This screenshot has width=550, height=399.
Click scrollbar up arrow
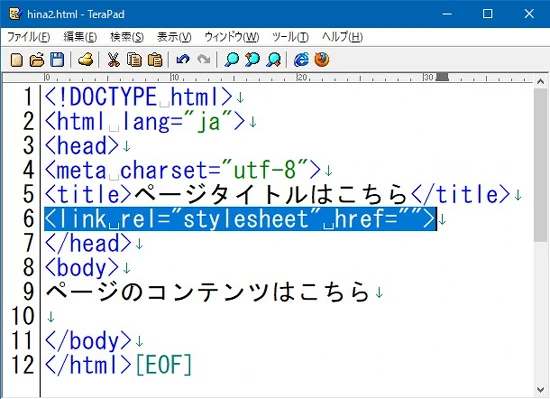[x=541, y=82]
